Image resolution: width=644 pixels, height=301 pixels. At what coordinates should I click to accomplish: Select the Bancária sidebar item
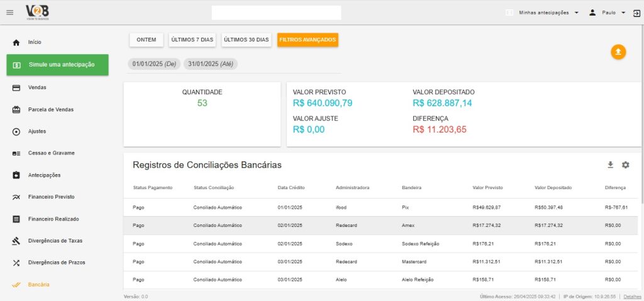pyautogui.click(x=38, y=285)
